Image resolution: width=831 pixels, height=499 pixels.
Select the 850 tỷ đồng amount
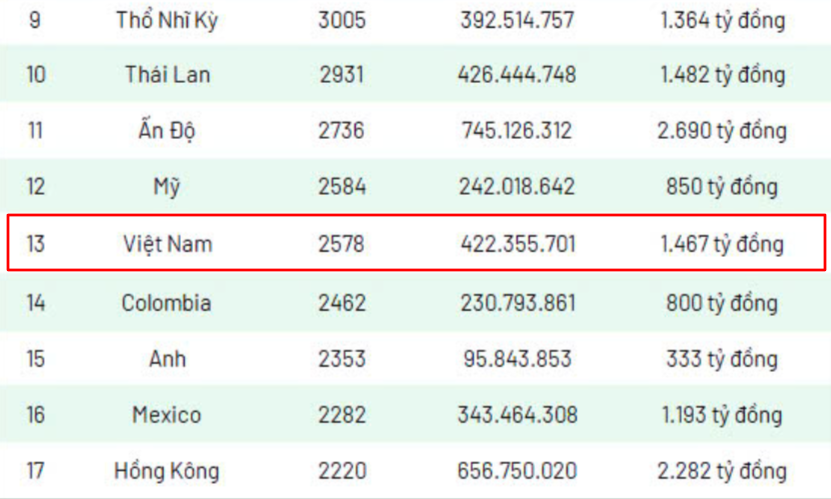[x=722, y=186]
